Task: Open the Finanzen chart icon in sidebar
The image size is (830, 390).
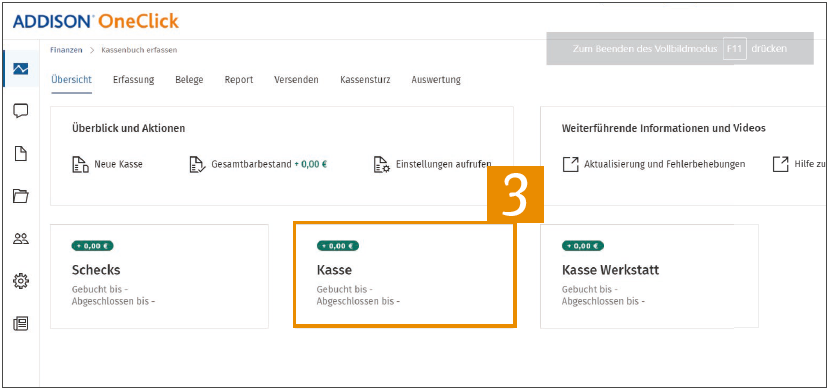Action: [x=21, y=69]
